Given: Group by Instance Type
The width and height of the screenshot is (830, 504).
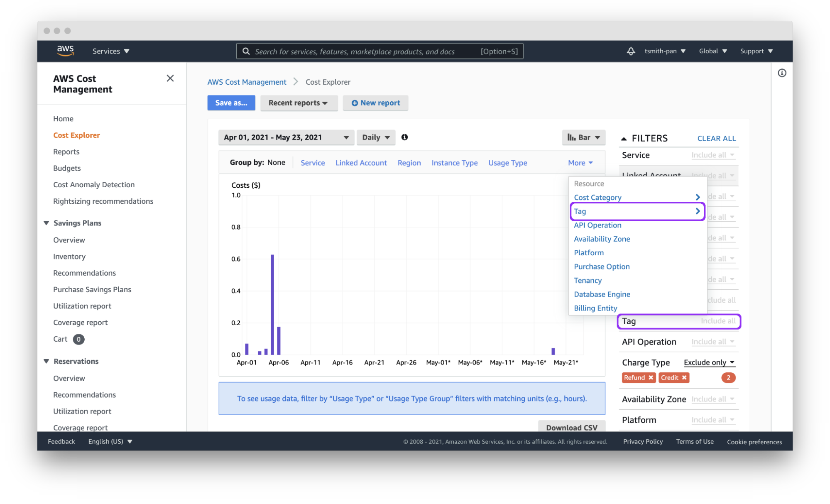Looking at the screenshot, I should click(x=454, y=163).
